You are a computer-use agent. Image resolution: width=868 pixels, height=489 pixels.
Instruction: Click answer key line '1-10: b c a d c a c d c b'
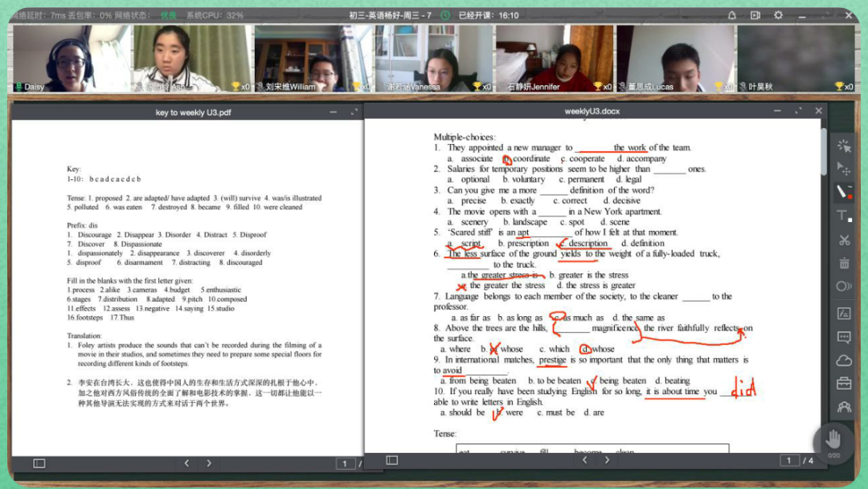tap(104, 179)
